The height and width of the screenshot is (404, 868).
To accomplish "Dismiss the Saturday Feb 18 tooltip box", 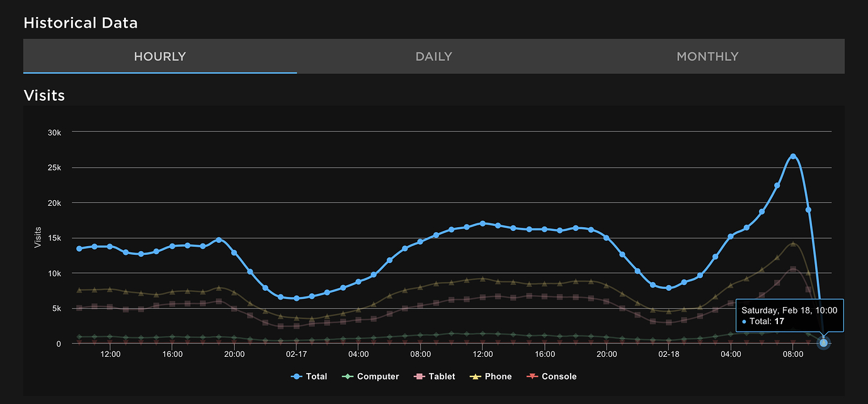I will click(x=789, y=315).
